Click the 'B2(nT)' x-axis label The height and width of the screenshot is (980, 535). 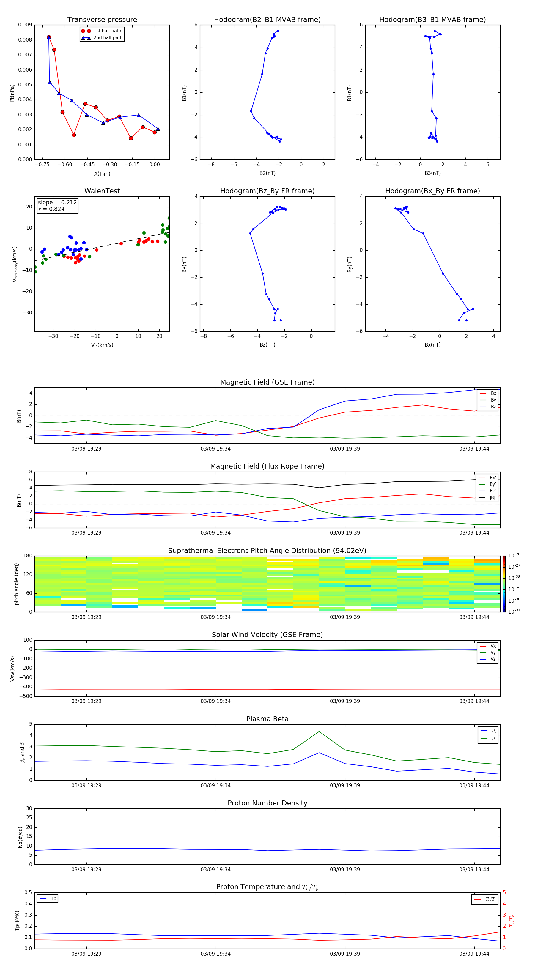coord(267,173)
